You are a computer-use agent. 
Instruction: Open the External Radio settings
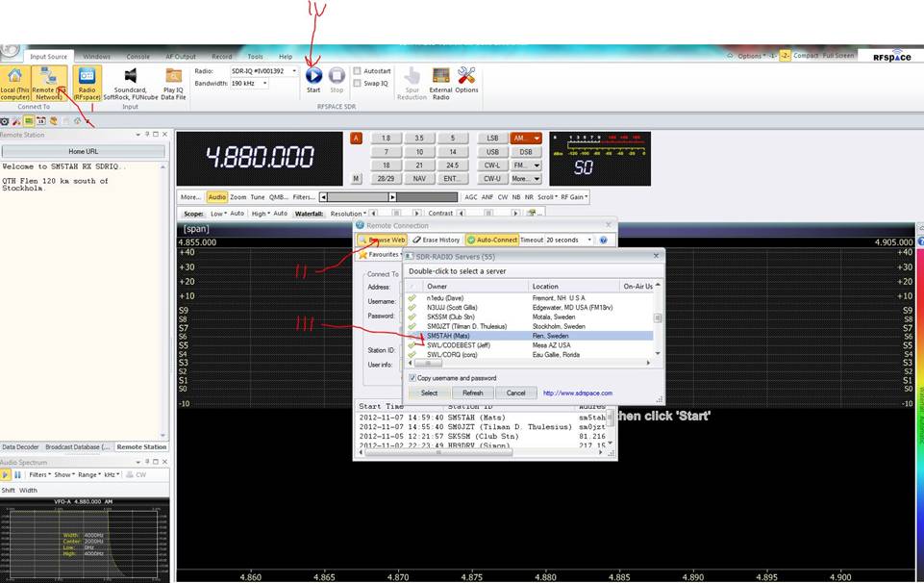(x=440, y=83)
